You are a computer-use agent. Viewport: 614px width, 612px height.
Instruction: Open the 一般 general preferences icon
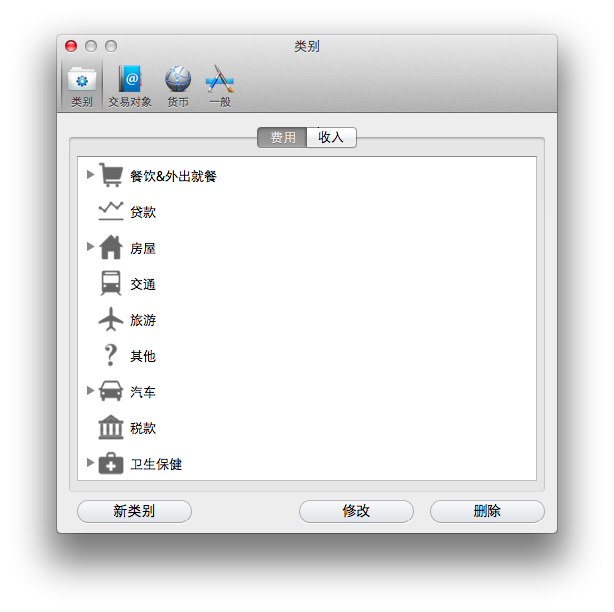[220, 86]
